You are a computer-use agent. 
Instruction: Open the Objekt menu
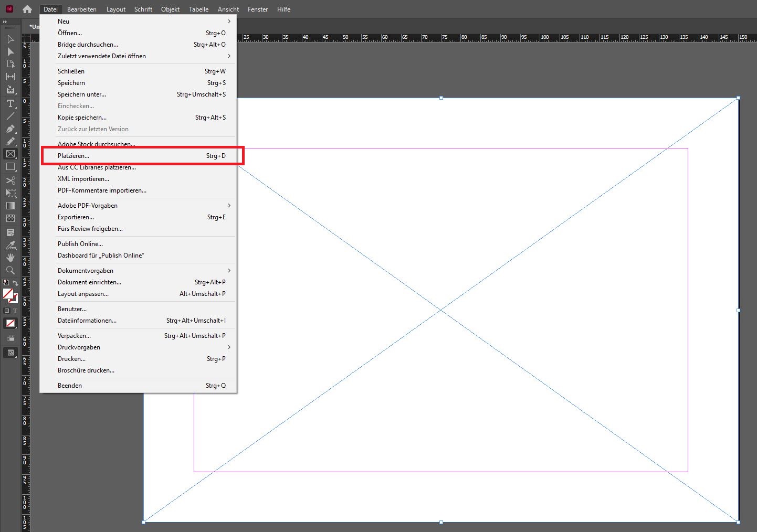tap(170, 9)
